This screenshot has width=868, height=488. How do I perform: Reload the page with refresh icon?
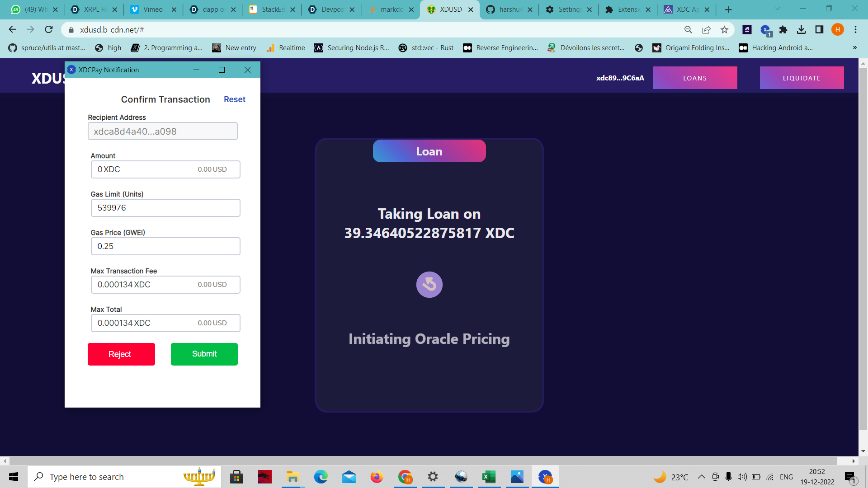(x=49, y=30)
